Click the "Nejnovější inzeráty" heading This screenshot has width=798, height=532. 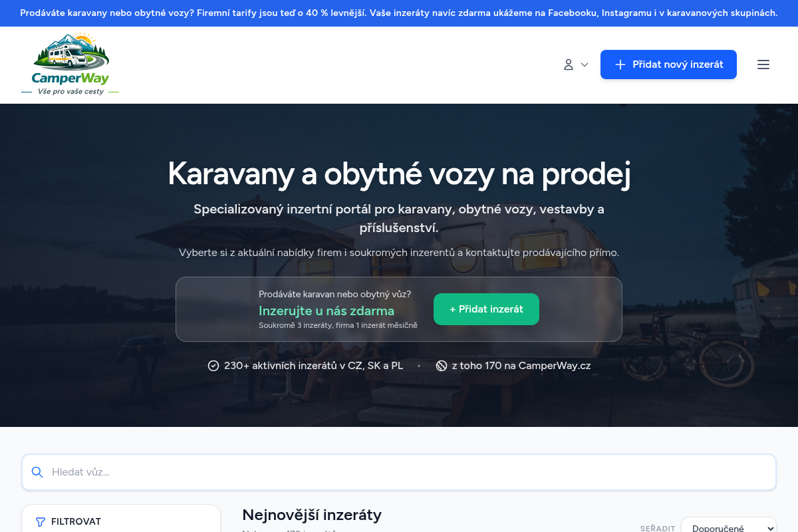[312, 515]
